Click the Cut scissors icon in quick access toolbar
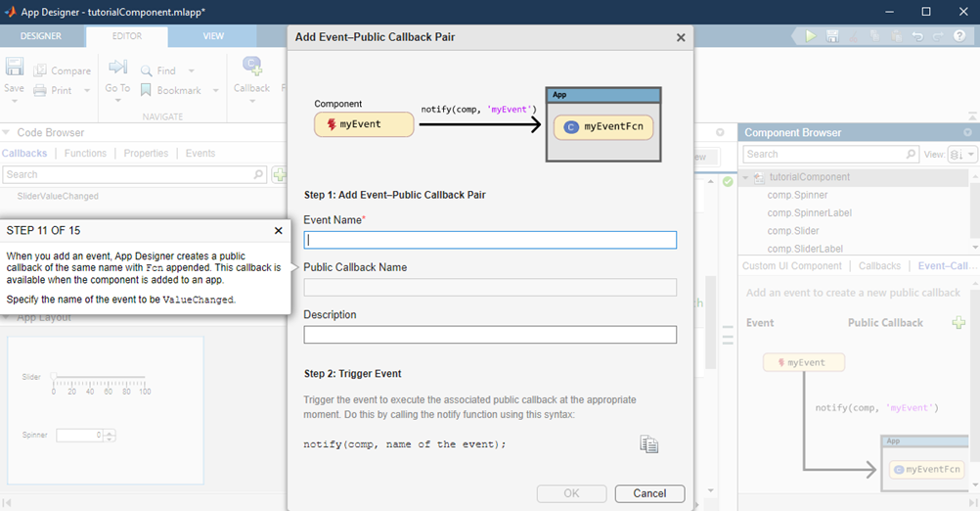The image size is (980, 511). [x=854, y=36]
